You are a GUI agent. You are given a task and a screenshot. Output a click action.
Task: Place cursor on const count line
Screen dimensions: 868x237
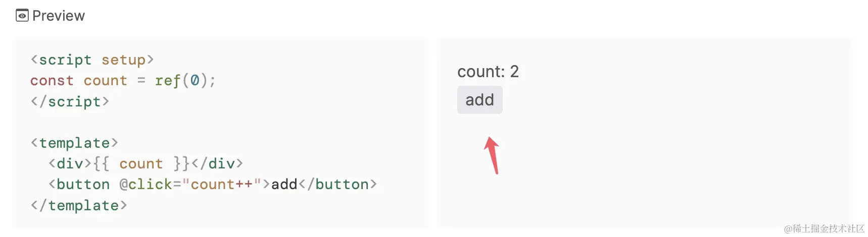[123, 81]
